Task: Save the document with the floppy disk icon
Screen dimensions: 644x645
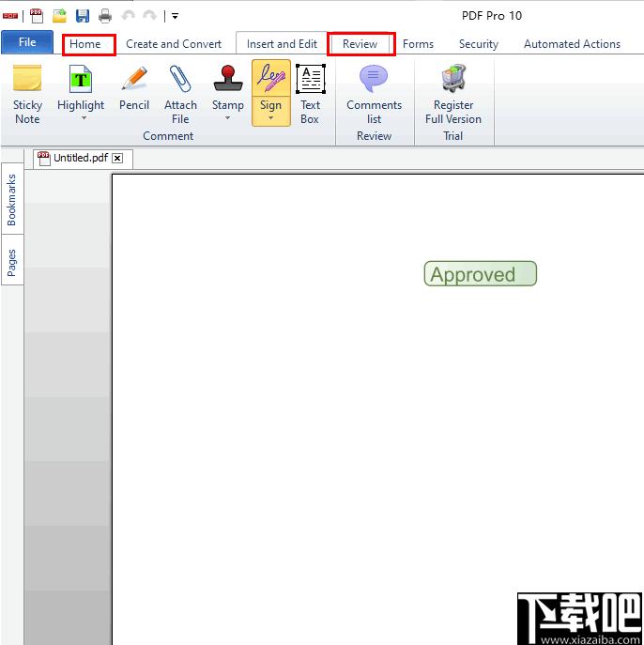Action: pyautogui.click(x=83, y=16)
